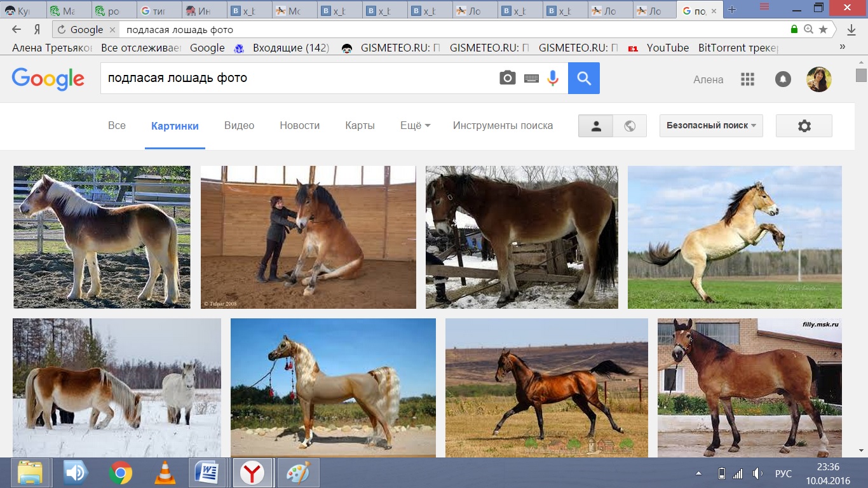Click Инструменты поиска
The width and height of the screenshot is (868, 488).
[503, 126]
